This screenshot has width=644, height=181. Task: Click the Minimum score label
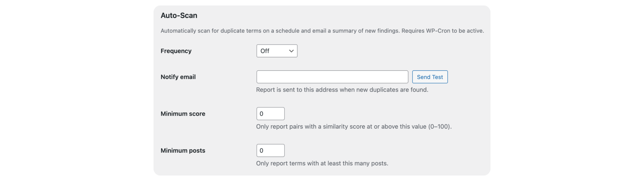183,114
